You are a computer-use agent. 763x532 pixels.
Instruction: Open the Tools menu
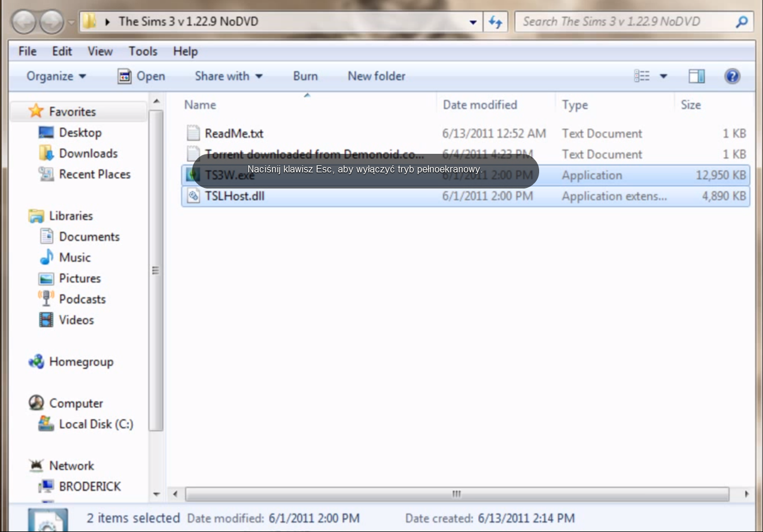click(143, 51)
